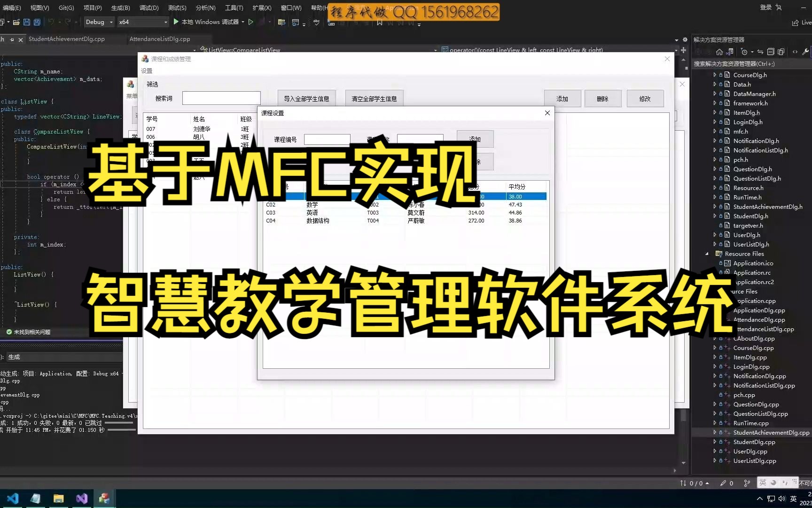Click the Show All Files icon
The image size is (812, 508).
pyautogui.click(x=781, y=52)
